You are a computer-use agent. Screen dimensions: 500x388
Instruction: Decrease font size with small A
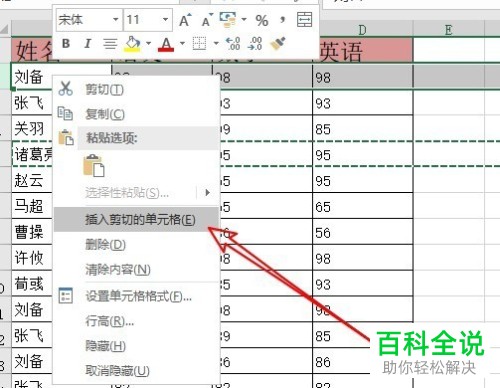pos(208,20)
